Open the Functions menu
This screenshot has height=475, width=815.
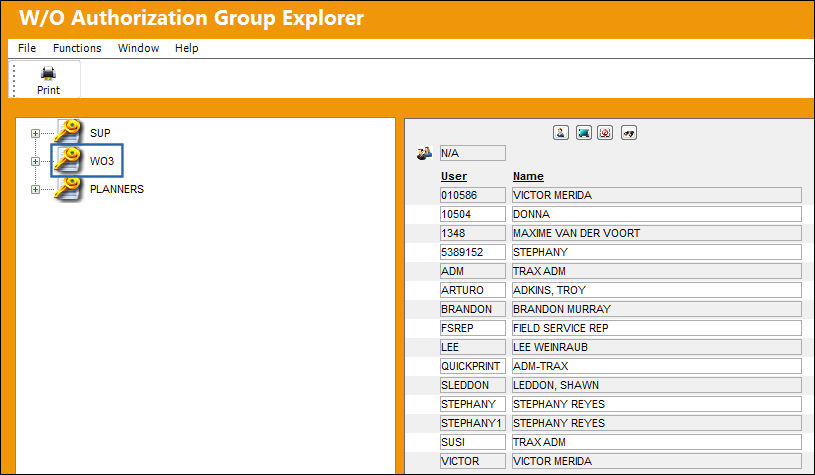(77, 48)
